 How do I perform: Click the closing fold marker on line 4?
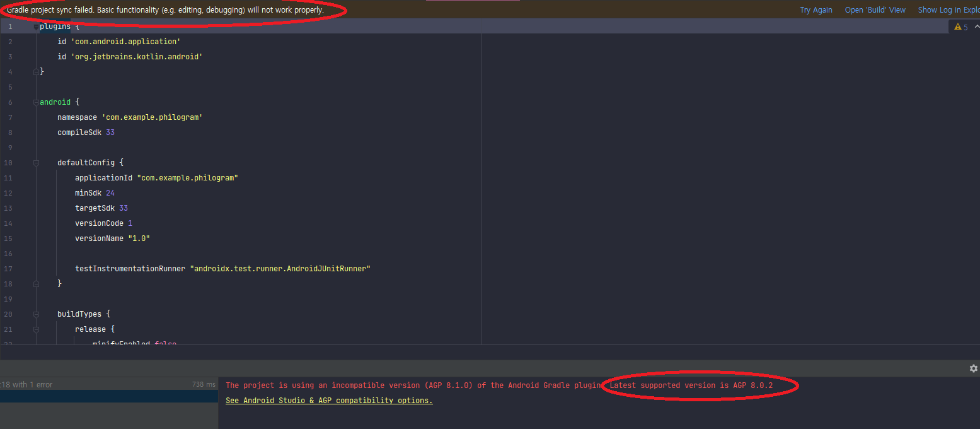36,72
